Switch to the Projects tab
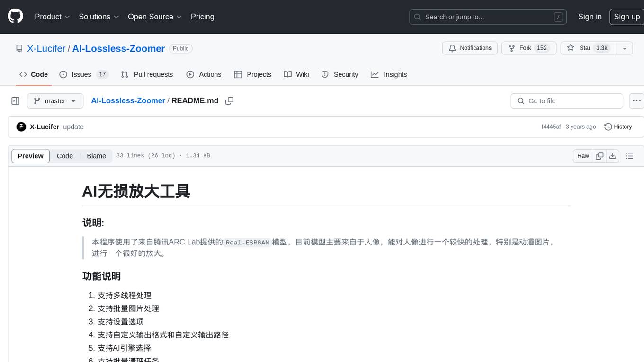 coord(252,74)
